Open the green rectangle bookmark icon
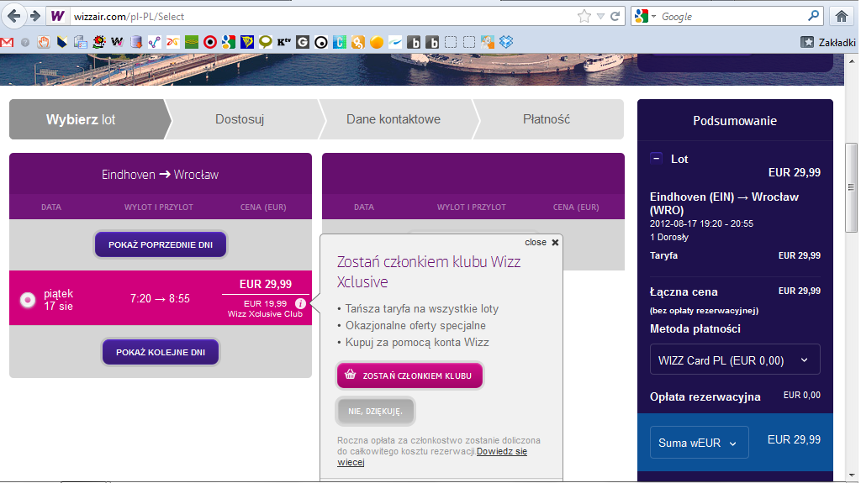The image size is (861, 504). click(192, 42)
